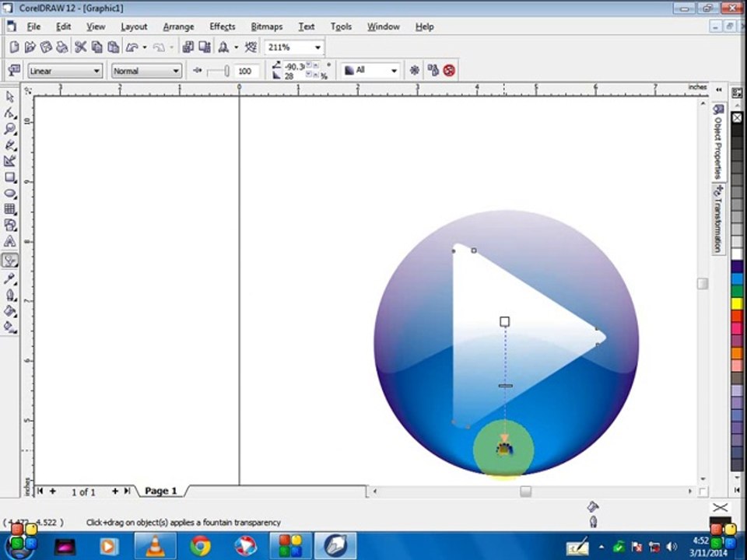747x560 pixels.
Task: Select the Outline tool
Action: (x=10, y=296)
